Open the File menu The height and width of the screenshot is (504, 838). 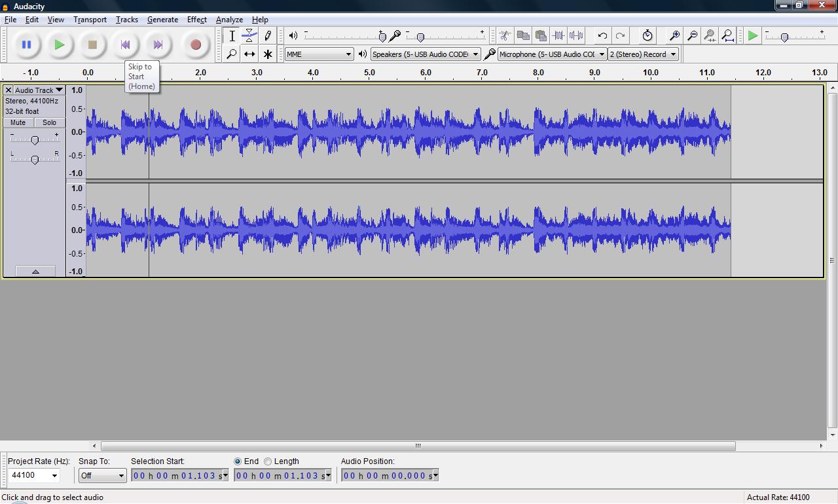pos(10,20)
